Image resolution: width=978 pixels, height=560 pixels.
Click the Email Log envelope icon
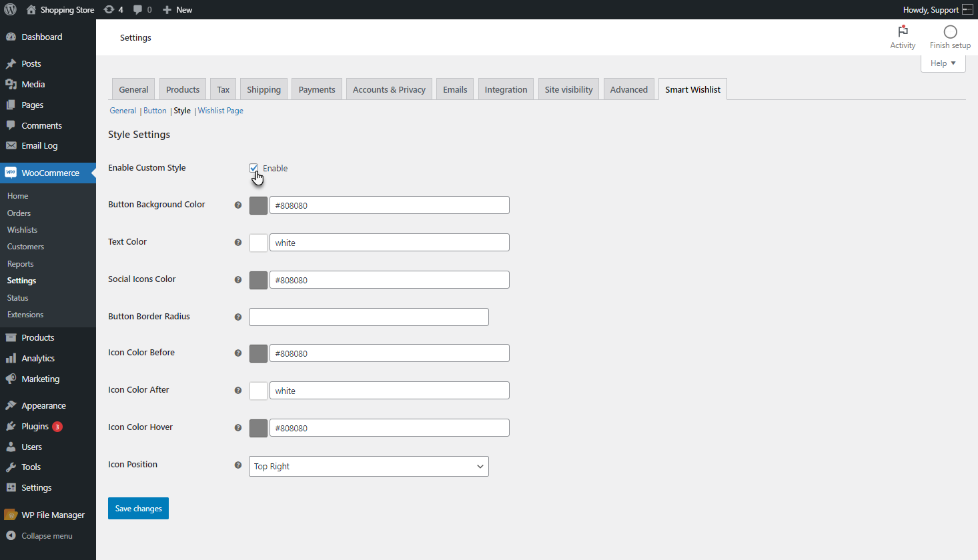coord(11,145)
